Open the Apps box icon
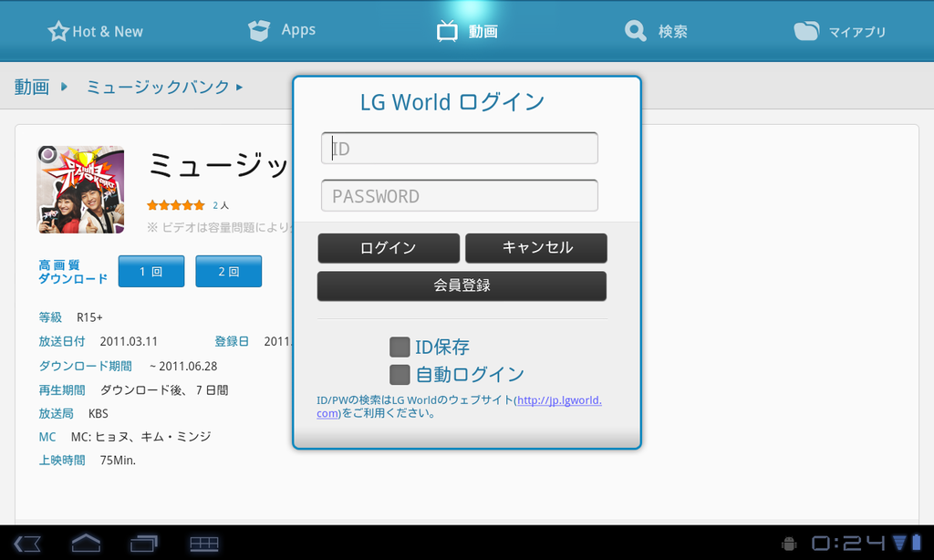The height and width of the screenshot is (560, 934). tap(259, 30)
